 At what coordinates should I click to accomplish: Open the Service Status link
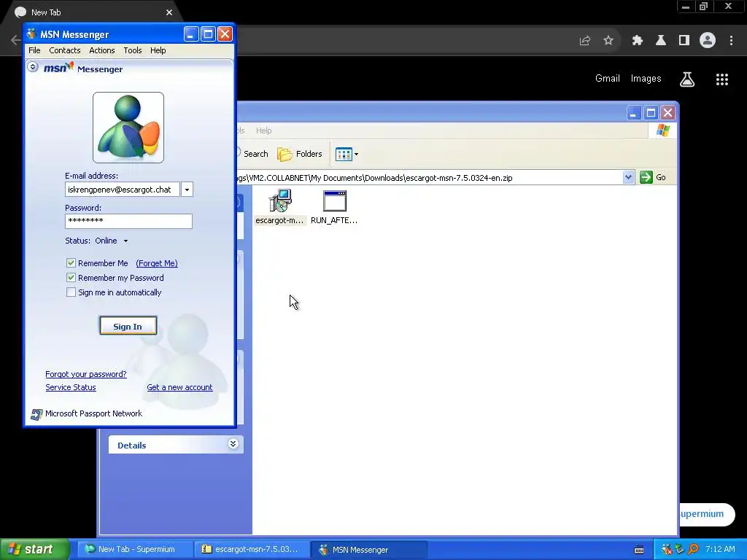pyautogui.click(x=71, y=388)
